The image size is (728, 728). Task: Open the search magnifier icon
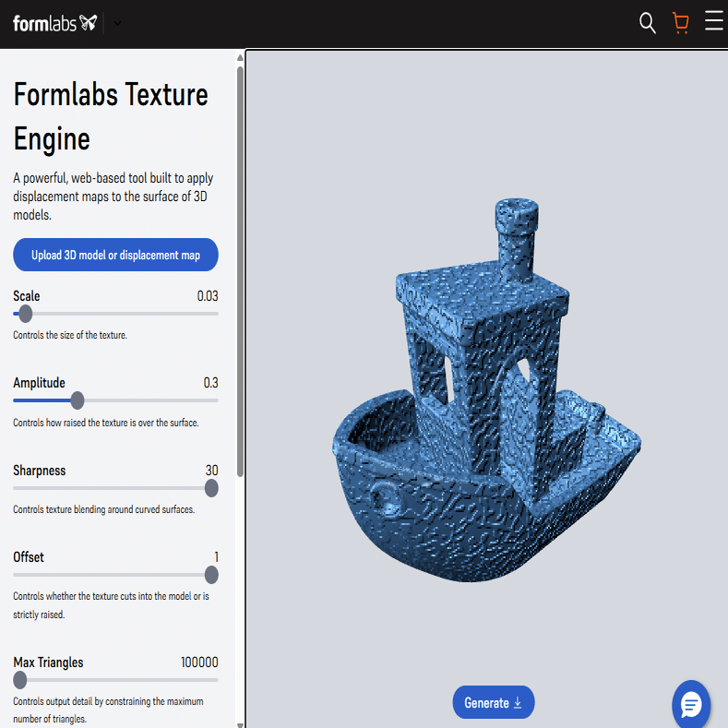click(647, 23)
